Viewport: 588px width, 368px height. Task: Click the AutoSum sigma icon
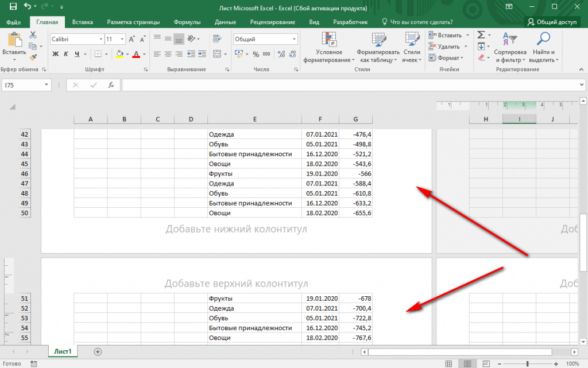pos(481,35)
